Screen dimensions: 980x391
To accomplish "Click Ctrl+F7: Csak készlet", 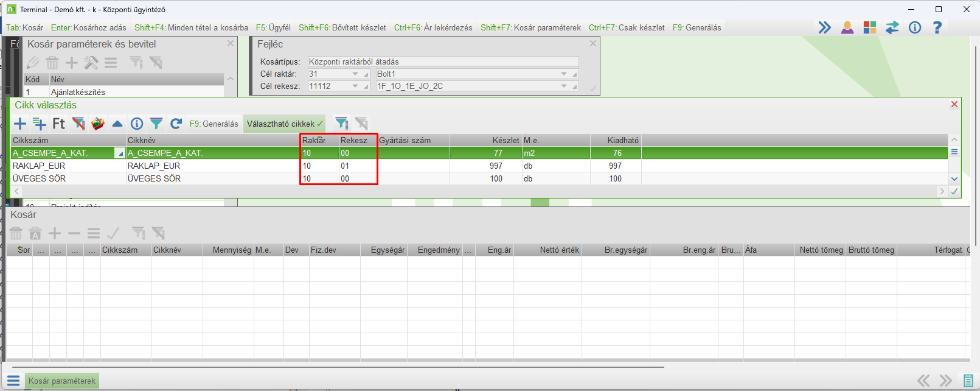I will pyautogui.click(x=627, y=27).
